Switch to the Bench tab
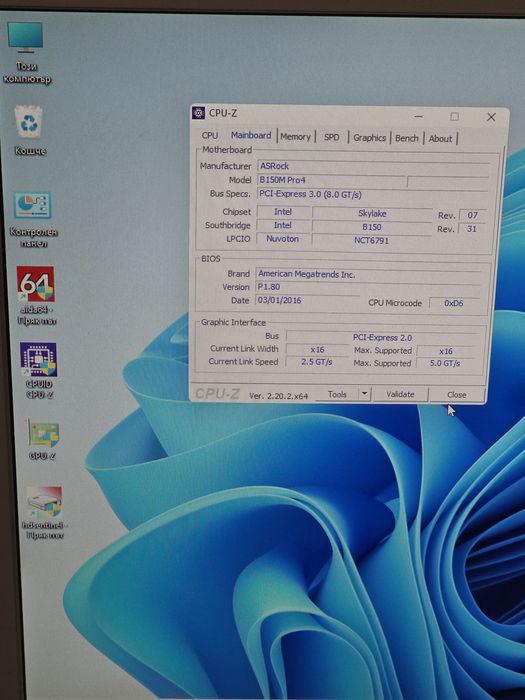The image size is (525, 700). pyautogui.click(x=407, y=138)
